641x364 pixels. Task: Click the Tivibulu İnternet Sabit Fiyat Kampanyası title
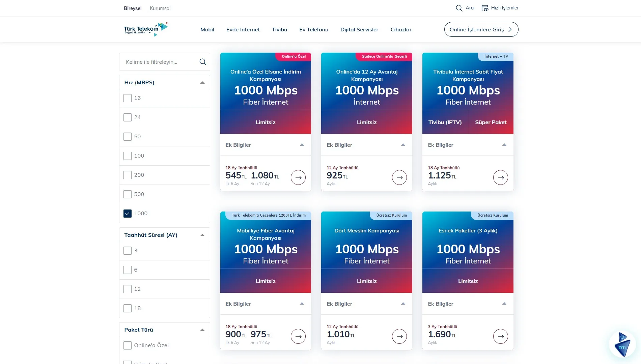(x=468, y=75)
